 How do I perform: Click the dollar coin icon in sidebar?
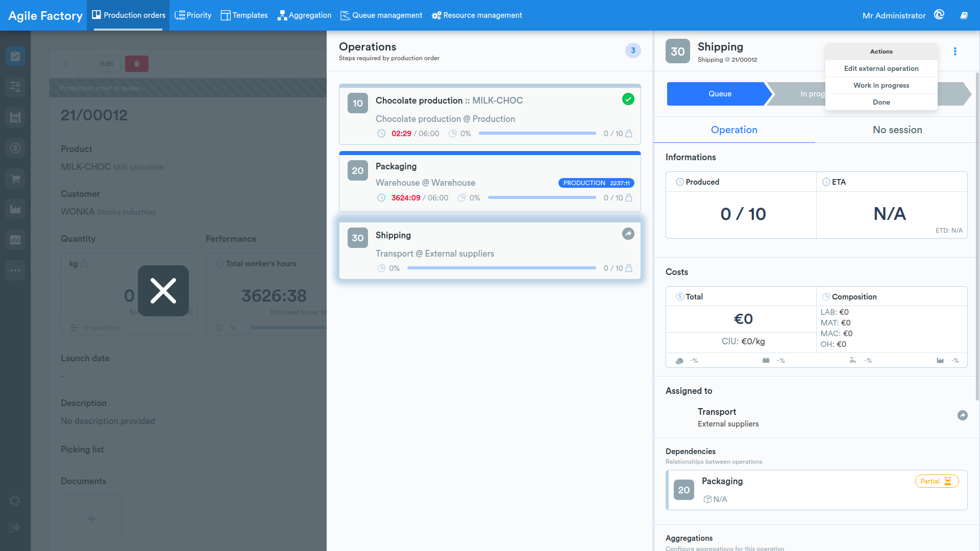click(15, 148)
